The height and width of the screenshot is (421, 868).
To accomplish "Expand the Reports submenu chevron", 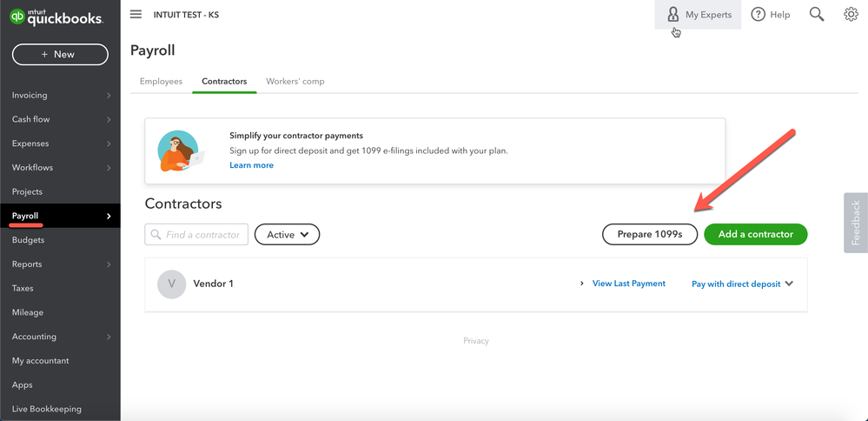I will (x=108, y=264).
